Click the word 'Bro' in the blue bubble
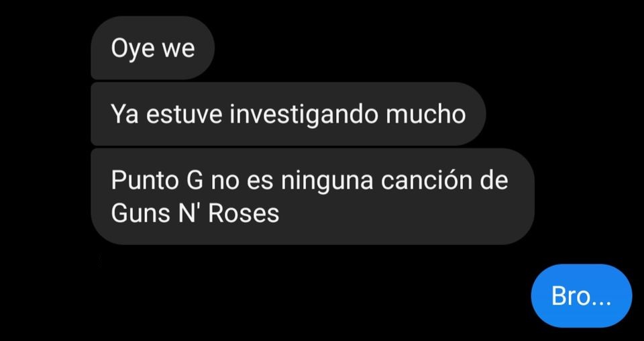This screenshot has width=644, height=341. [x=571, y=296]
